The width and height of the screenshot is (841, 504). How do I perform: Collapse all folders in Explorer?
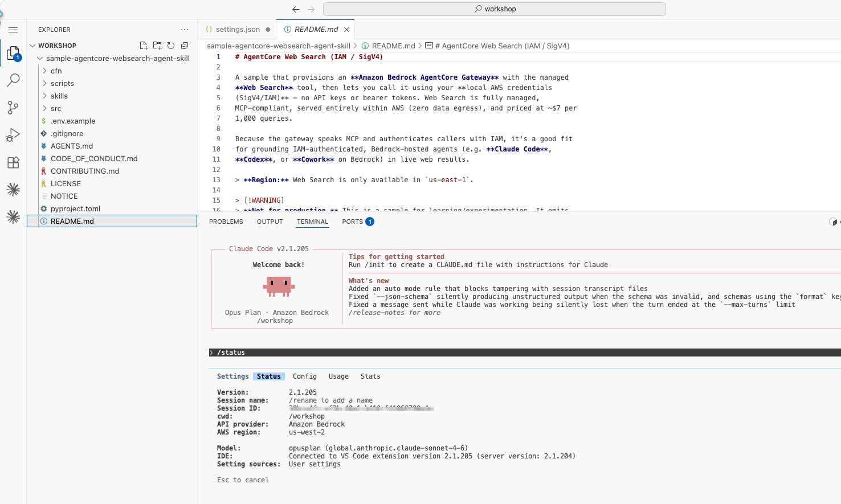point(185,46)
